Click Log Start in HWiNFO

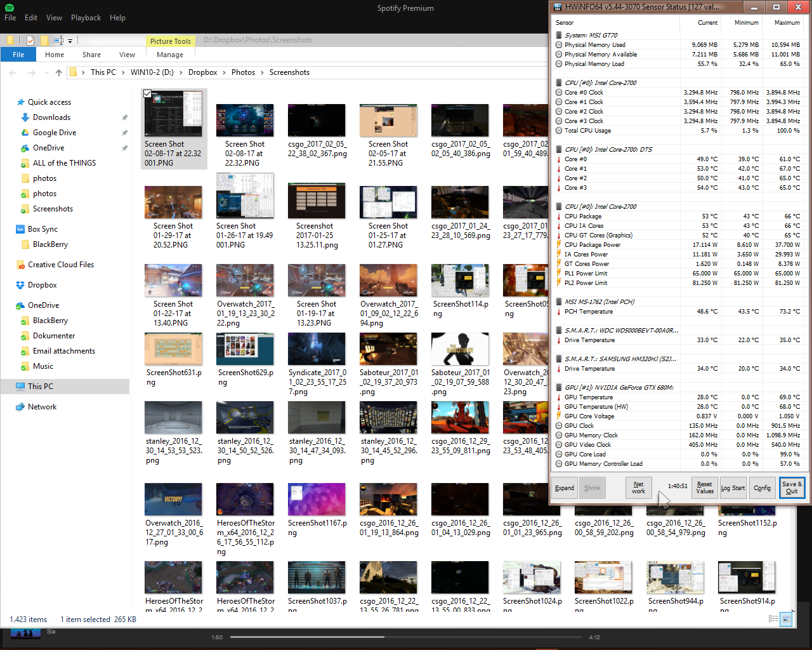[733, 488]
